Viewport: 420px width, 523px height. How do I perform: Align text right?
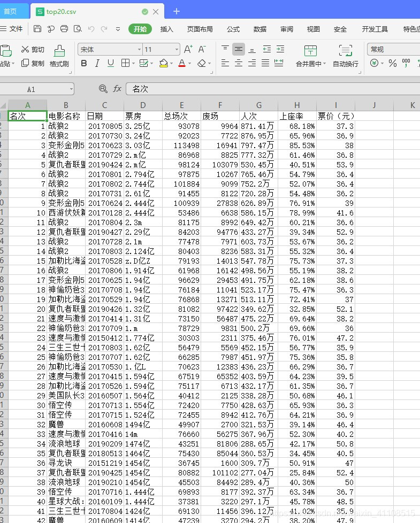(252, 63)
